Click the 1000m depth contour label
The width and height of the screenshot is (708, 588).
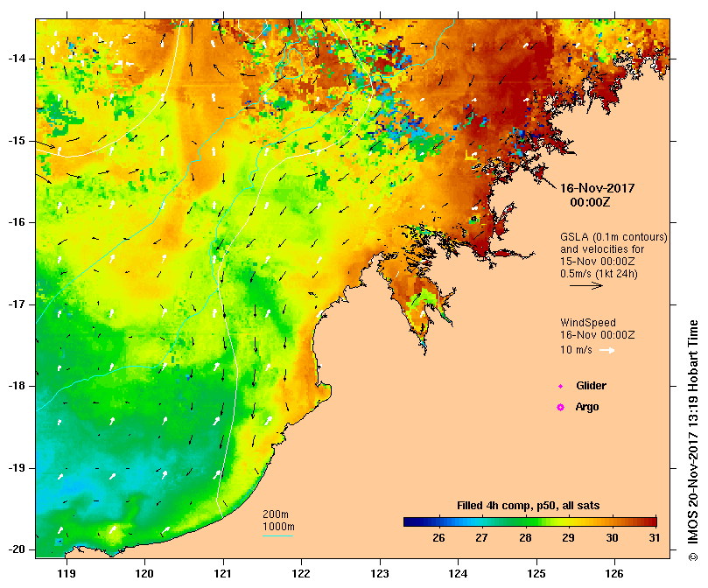click(x=278, y=527)
